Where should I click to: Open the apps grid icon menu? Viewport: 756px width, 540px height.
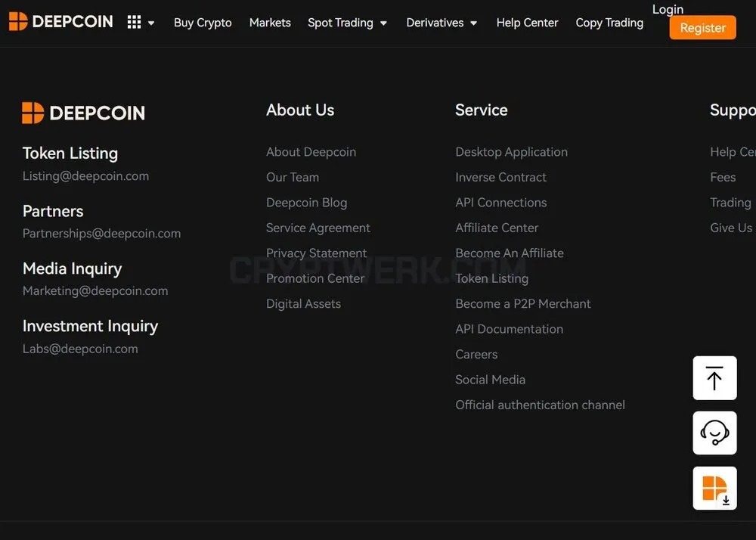click(134, 22)
